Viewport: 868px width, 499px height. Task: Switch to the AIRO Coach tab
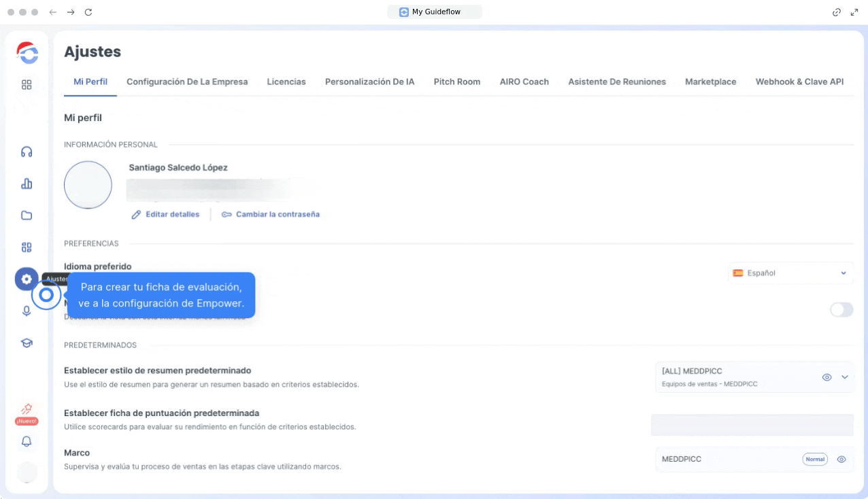tap(524, 82)
